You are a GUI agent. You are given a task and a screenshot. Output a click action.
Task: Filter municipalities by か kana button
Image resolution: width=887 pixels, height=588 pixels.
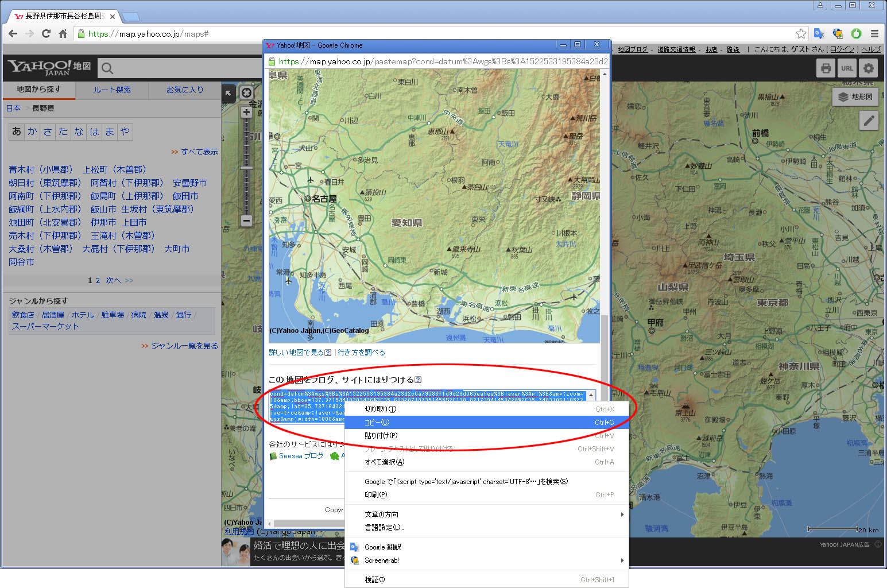click(32, 131)
